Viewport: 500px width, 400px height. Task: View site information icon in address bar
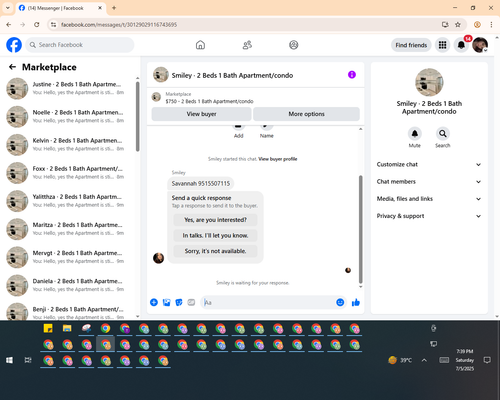click(x=53, y=25)
